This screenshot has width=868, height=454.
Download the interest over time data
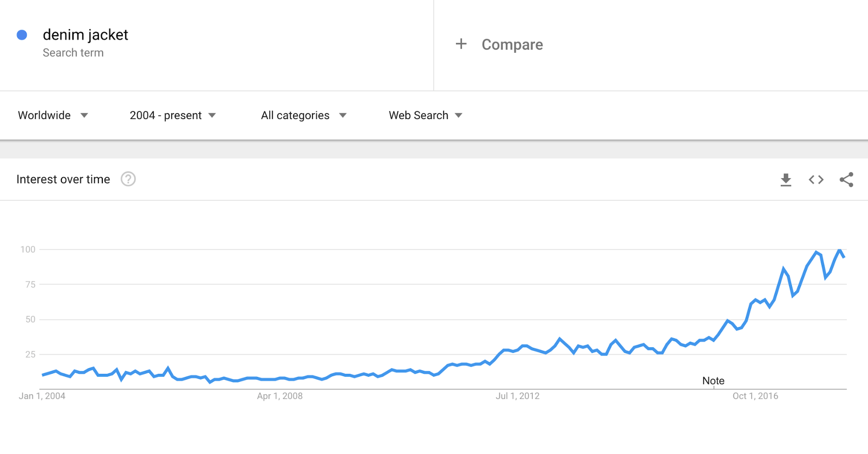(786, 180)
